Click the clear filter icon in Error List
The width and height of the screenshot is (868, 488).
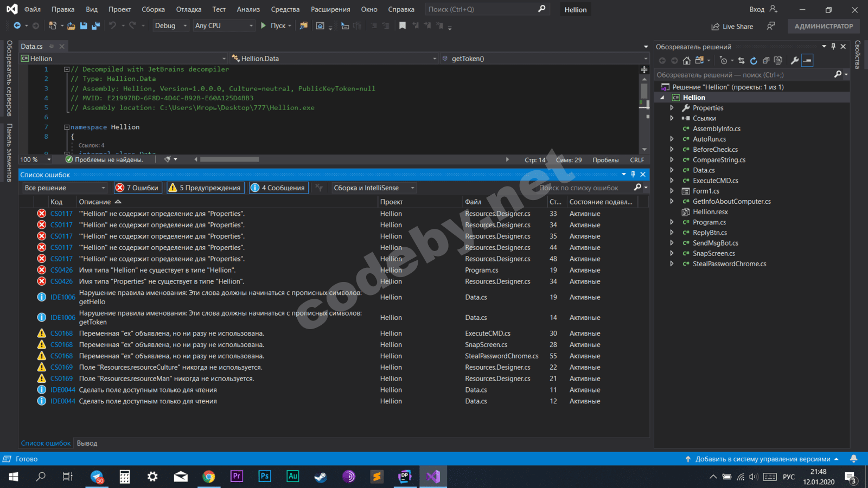[320, 188]
